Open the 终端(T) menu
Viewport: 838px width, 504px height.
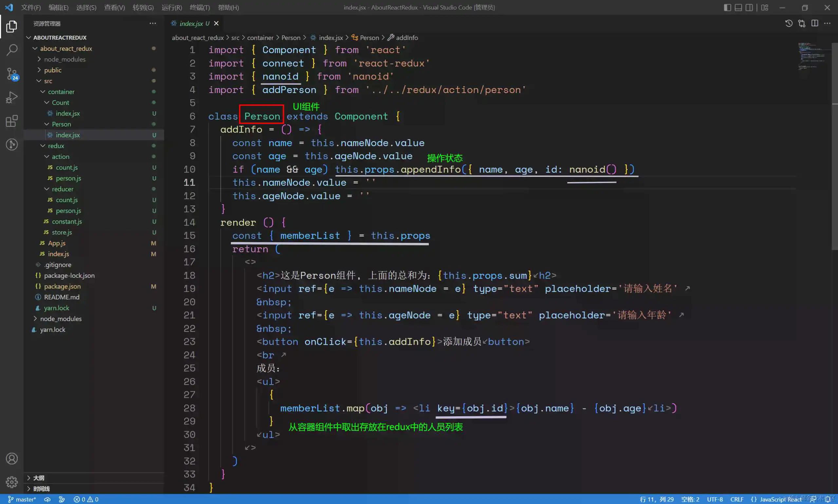pos(200,8)
